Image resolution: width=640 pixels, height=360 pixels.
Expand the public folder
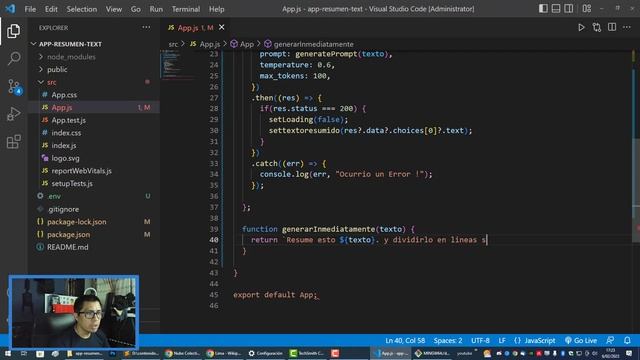(94, 69)
